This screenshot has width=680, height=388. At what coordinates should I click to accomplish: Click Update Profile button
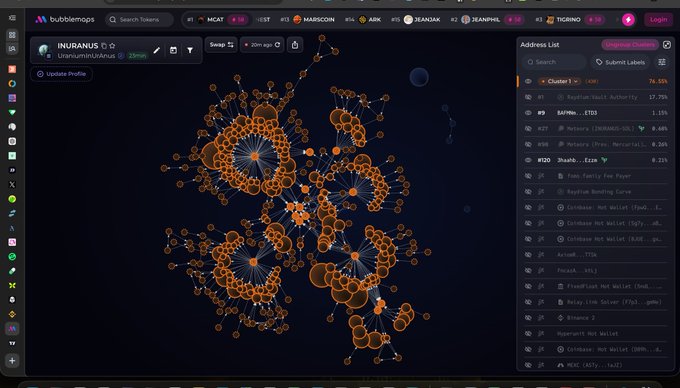(x=61, y=74)
